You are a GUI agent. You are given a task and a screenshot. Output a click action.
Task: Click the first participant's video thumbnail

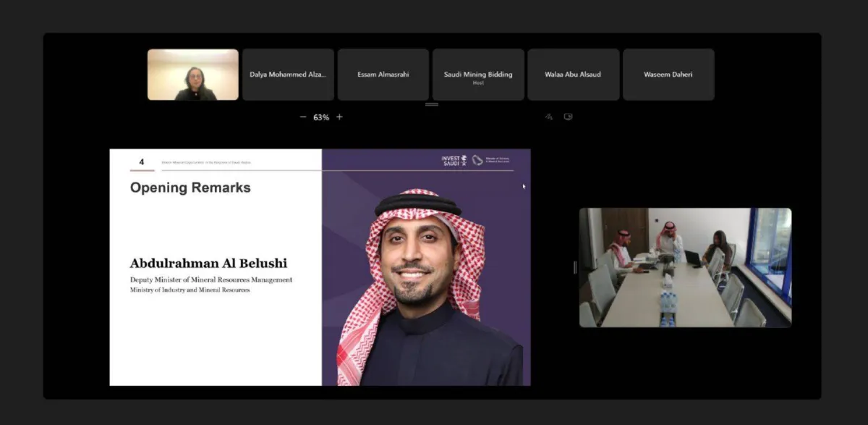(193, 75)
